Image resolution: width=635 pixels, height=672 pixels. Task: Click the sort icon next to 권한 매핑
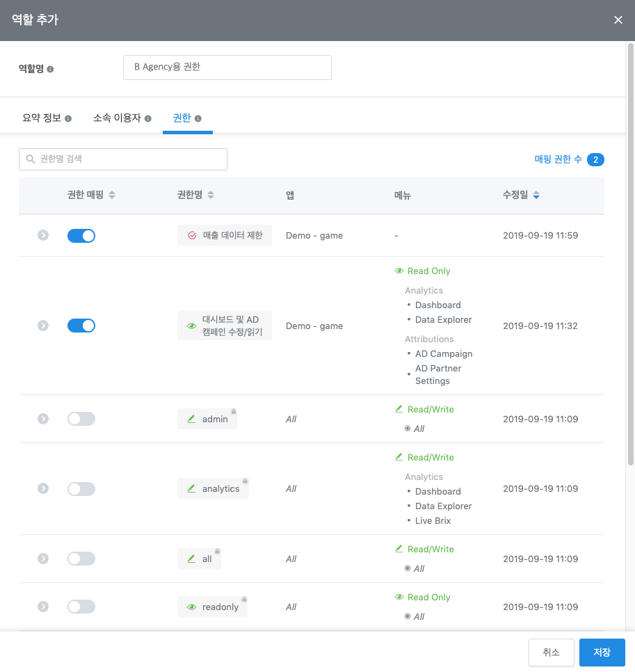112,195
